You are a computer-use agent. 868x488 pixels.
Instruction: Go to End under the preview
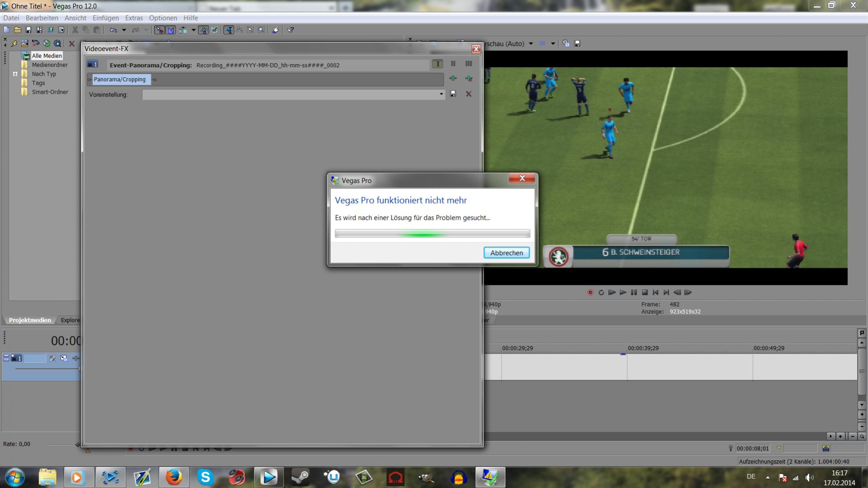[666, 293]
